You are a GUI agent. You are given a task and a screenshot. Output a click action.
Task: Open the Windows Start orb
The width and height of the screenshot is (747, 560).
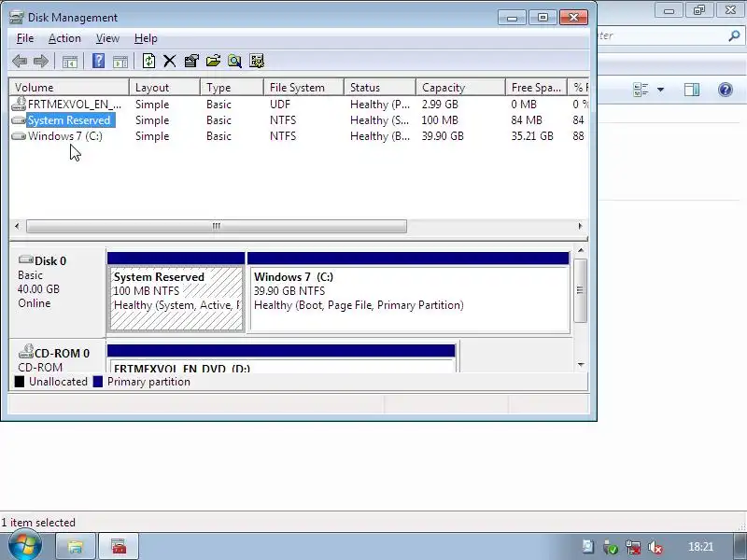pos(24,546)
